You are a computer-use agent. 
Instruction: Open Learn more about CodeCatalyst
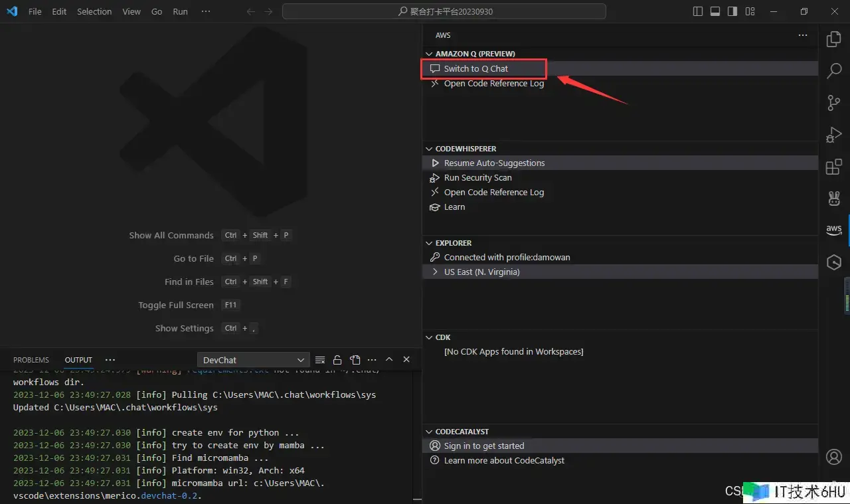coord(620,460)
